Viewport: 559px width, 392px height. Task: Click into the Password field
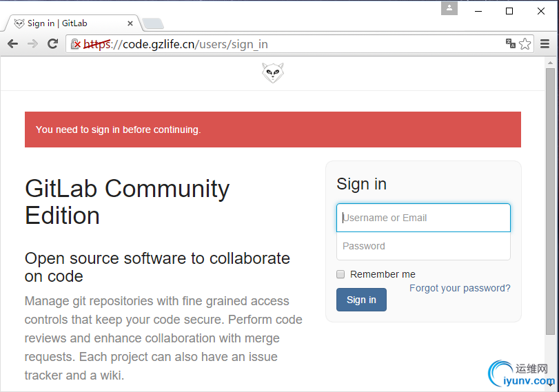pos(423,246)
